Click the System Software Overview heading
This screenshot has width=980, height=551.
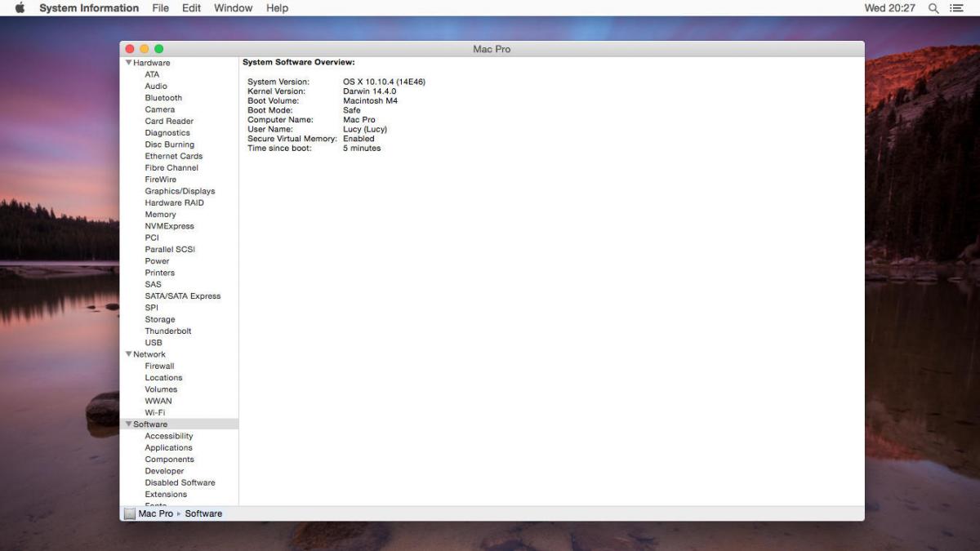coord(299,62)
